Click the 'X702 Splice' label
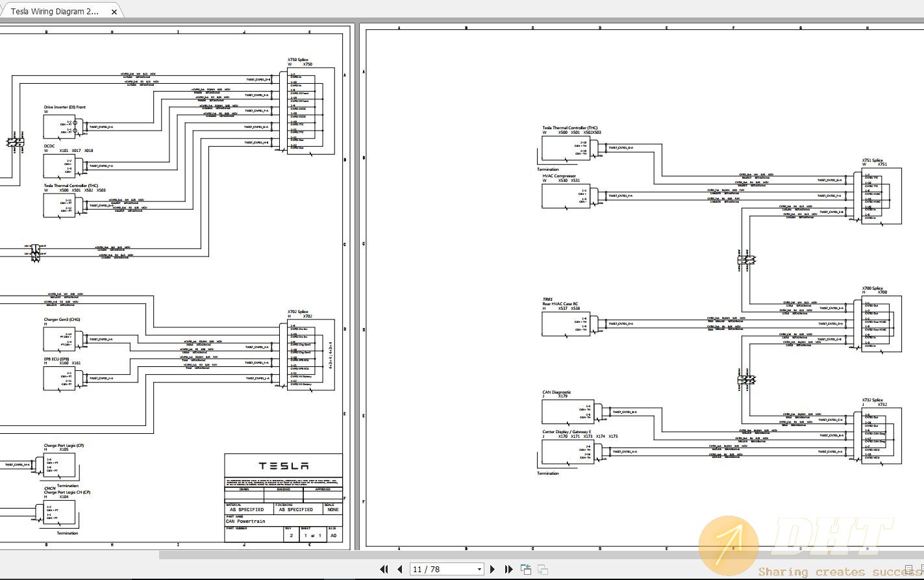This screenshot has height=580, width=924. (x=298, y=312)
